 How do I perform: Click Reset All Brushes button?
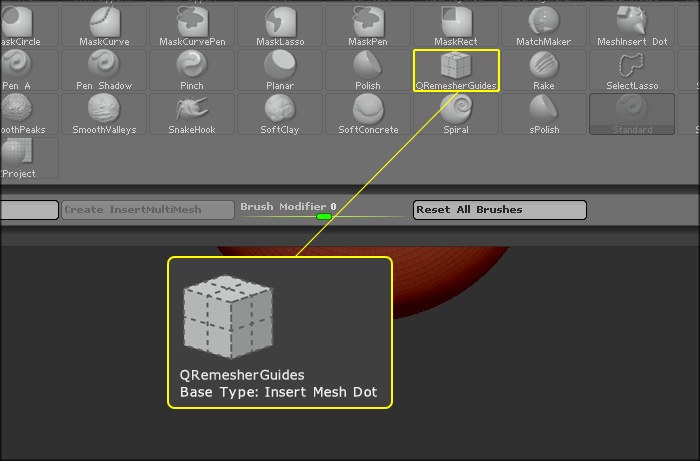click(500, 210)
